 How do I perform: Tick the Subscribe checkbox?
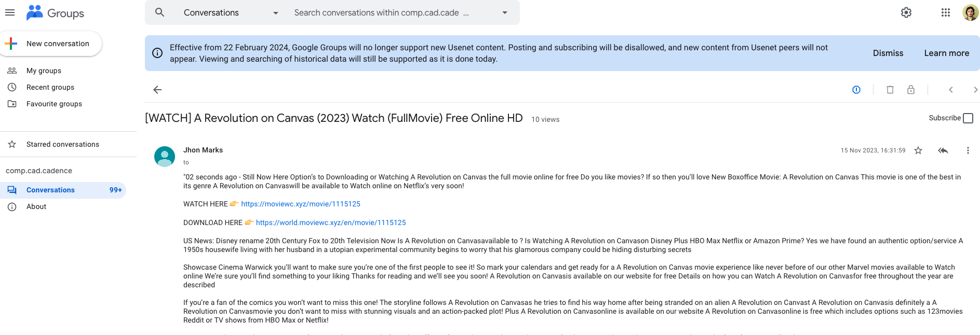pyautogui.click(x=968, y=118)
